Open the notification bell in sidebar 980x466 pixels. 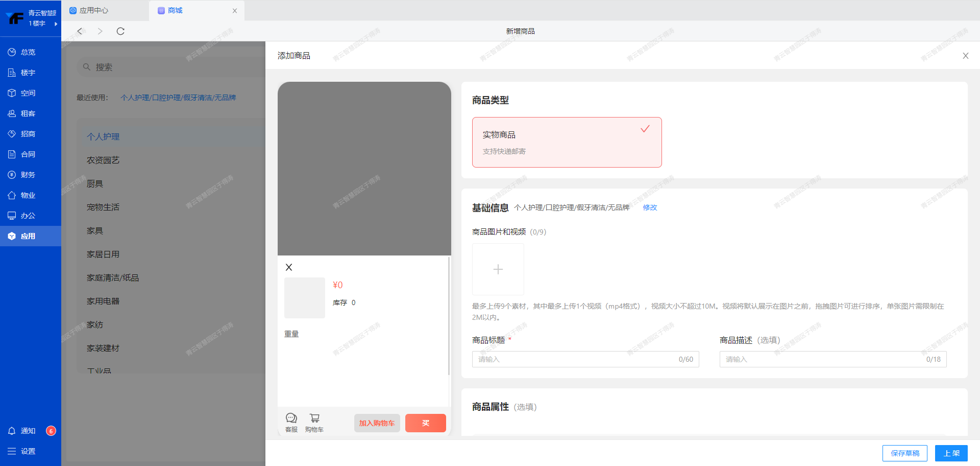pyautogui.click(x=12, y=431)
